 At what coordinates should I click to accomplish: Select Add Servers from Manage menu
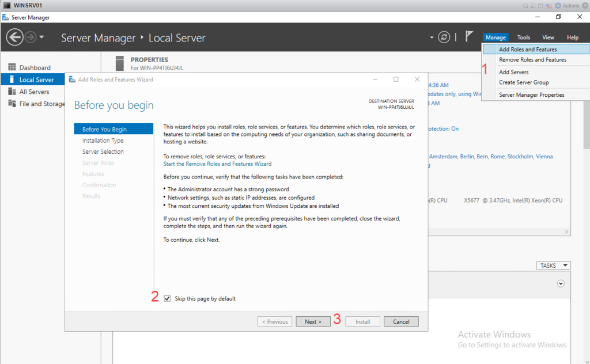click(x=536, y=72)
